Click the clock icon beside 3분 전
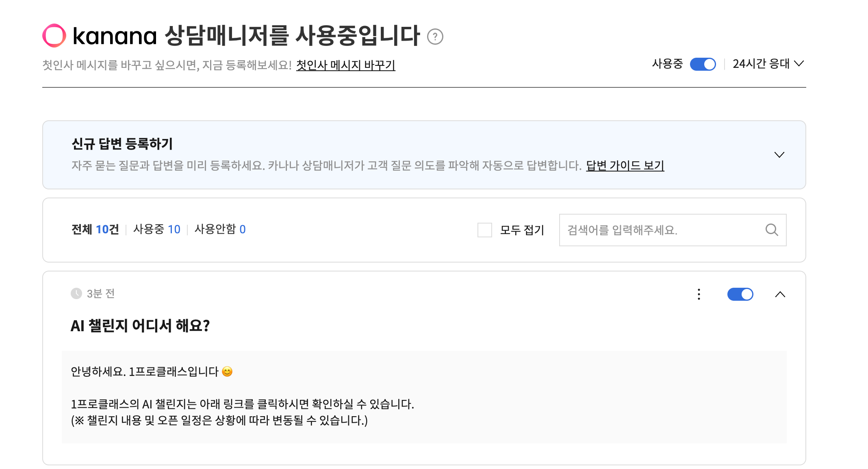The image size is (868, 469). [x=76, y=293]
